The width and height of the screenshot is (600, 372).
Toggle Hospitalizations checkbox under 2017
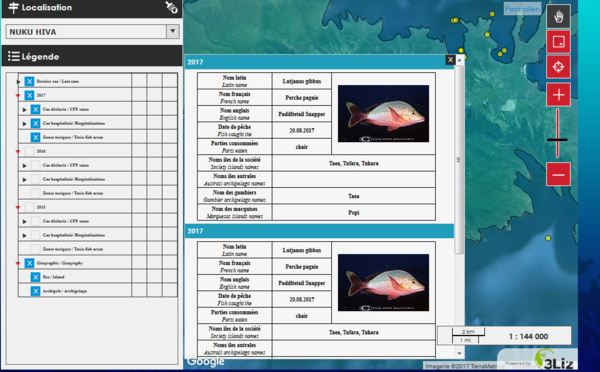(x=36, y=123)
